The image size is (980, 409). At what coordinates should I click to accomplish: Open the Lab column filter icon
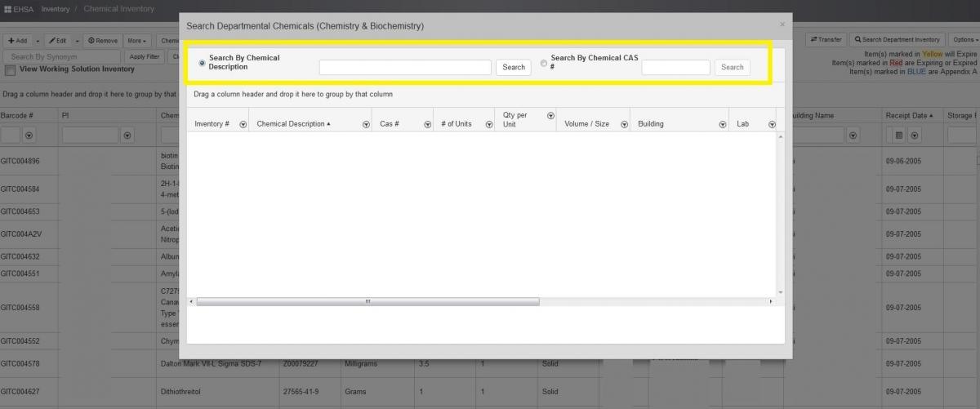click(x=771, y=124)
